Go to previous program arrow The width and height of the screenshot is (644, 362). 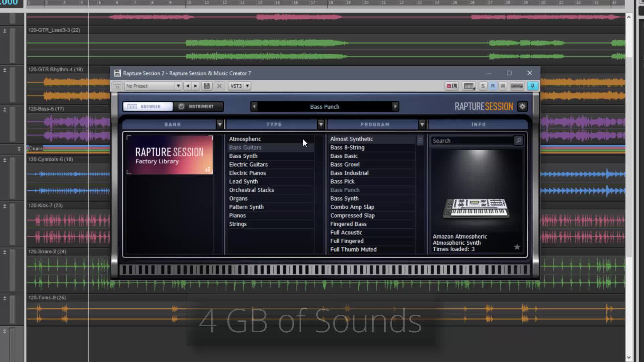tap(254, 107)
